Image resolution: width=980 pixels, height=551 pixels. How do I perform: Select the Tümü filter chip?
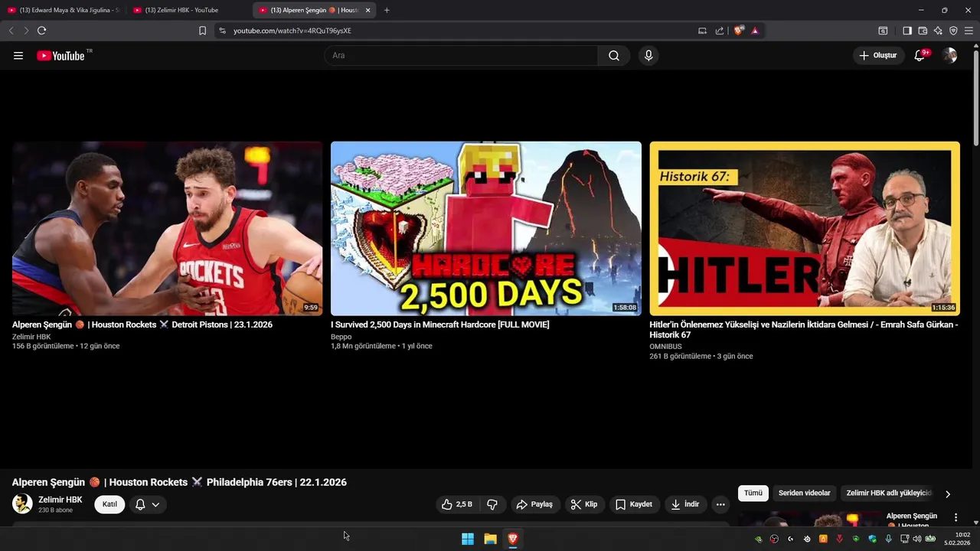click(x=753, y=494)
